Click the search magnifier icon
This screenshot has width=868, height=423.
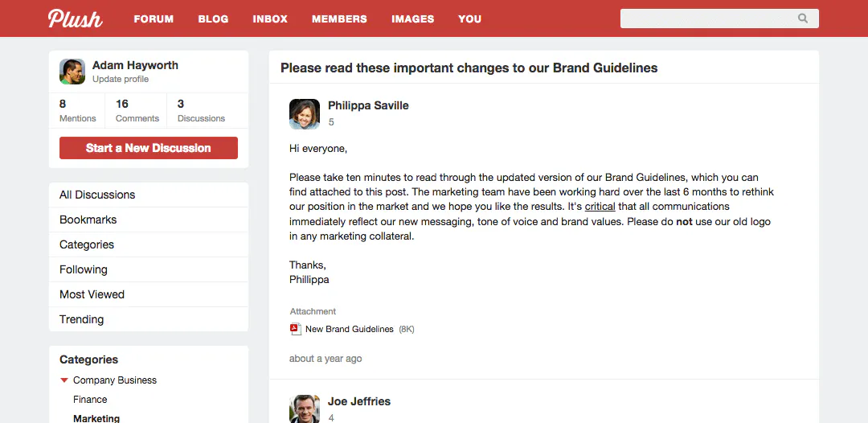[803, 18]
